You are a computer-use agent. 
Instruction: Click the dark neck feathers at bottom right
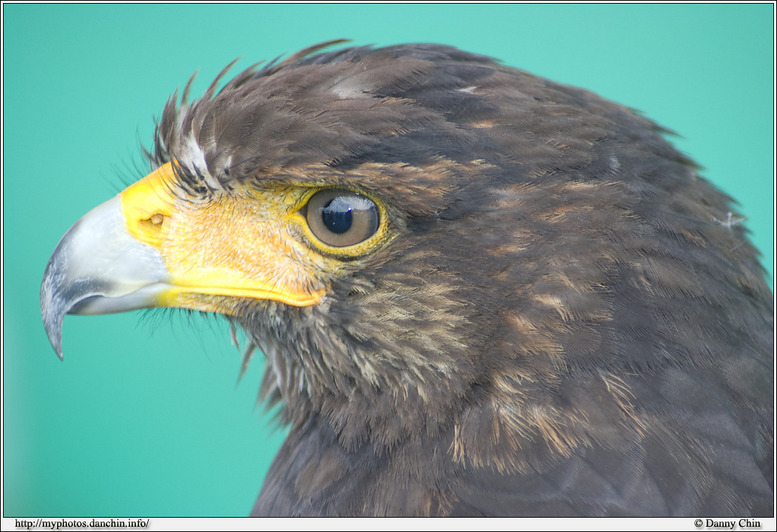click(650, 450)
